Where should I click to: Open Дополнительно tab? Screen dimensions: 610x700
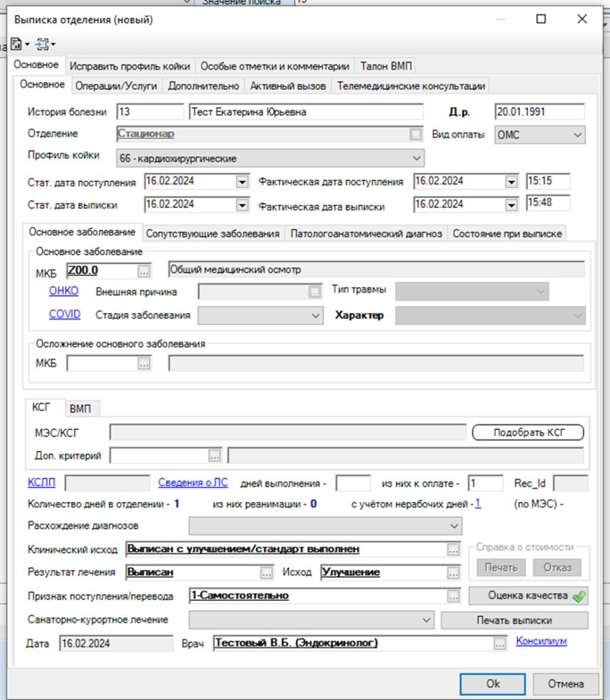[x=203, y=85]
